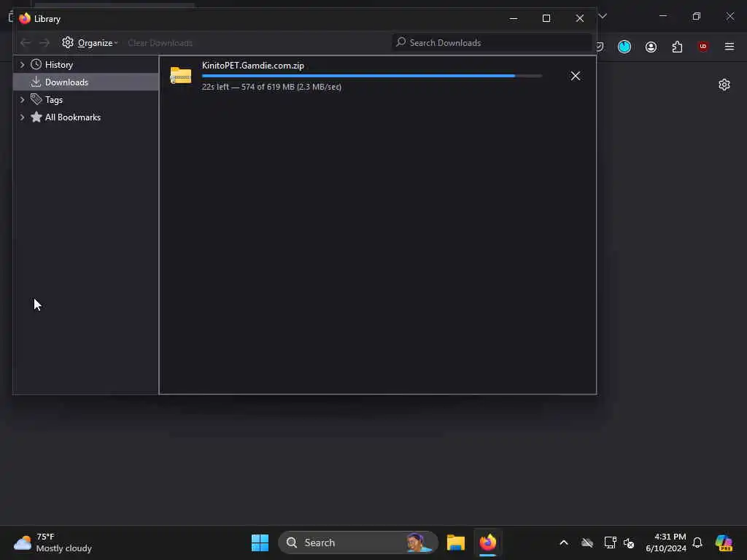Open Firefox application menu hamburger

tap(729, 47)
